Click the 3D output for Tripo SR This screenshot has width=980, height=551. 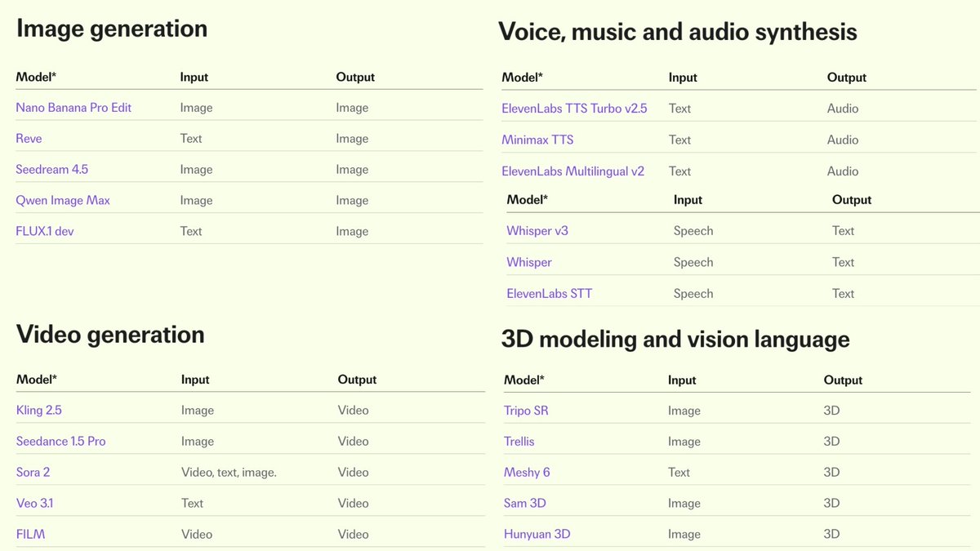[831, 411]
